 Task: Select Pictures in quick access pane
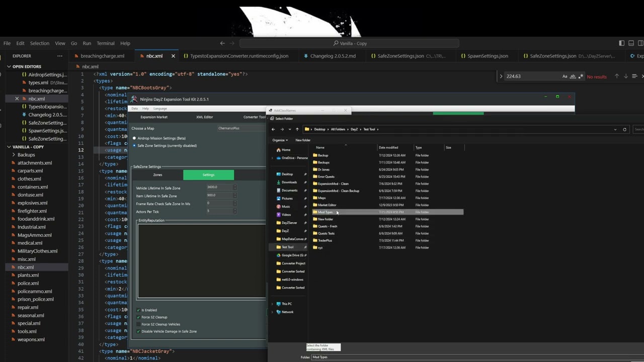point(287,198)
